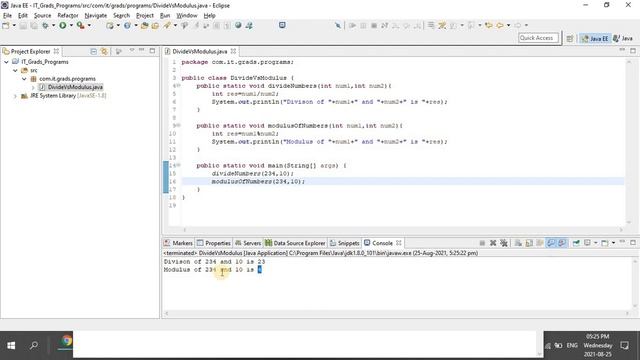Open the Project Explorer view menu triangle
Screen dimensions: 640x360
tap(131, 51)
